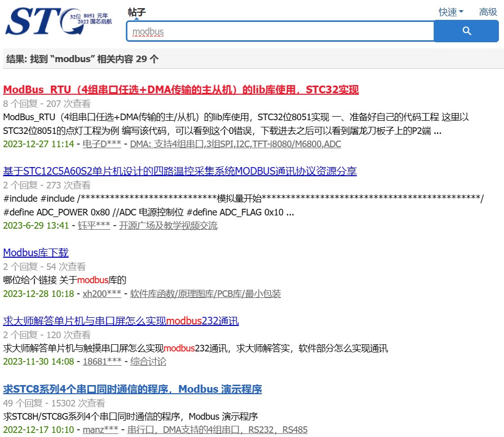Open the Modbus库下载 result title
The height and width of the screenshot is (437, 504).
tap(36, 253)
